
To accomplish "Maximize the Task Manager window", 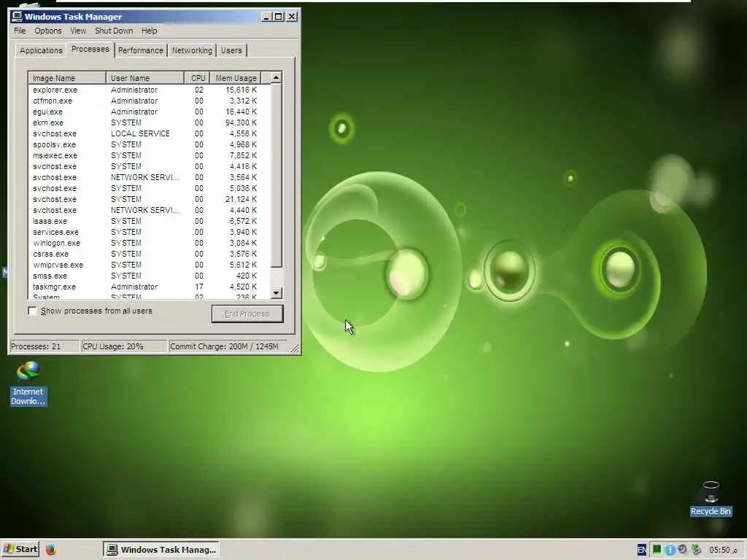I will pos(278,17).
